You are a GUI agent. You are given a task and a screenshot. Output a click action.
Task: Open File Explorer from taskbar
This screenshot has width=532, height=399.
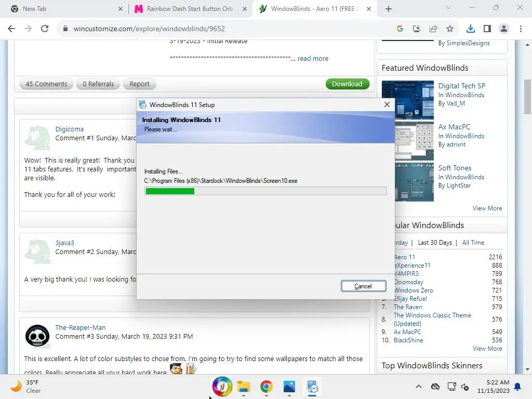point(244,387)
